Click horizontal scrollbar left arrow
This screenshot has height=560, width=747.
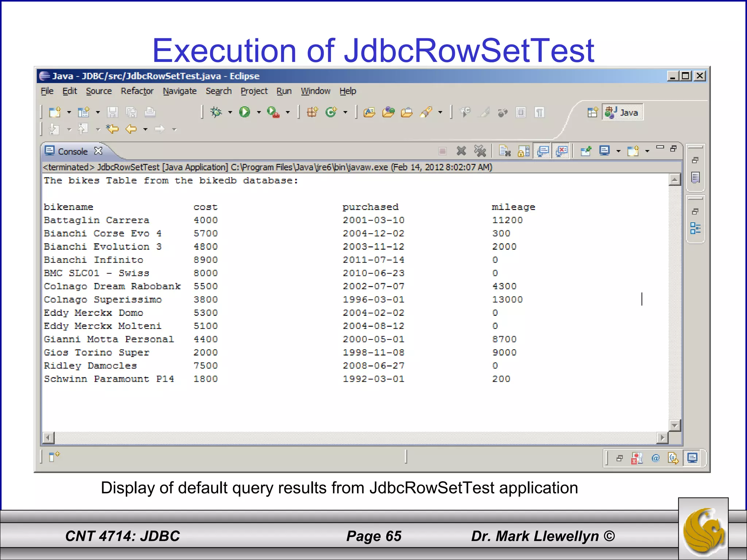pos(48,437)
